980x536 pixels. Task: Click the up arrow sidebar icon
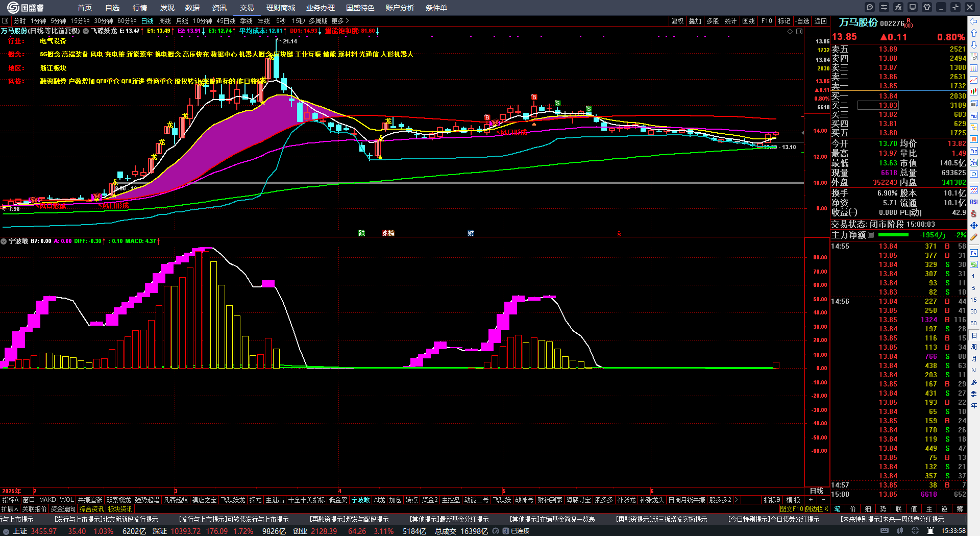coord(974,33)
